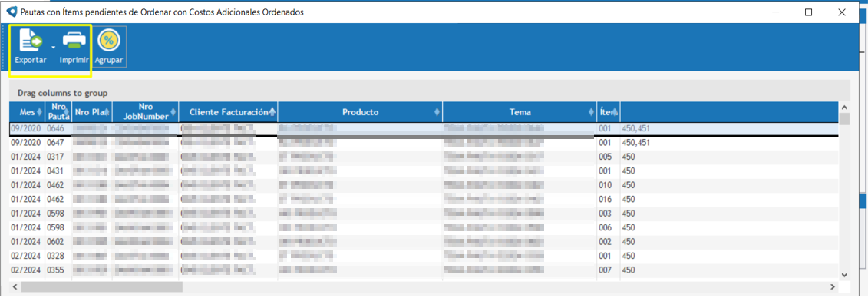868x298 pixels.
Task: Click the Nro Pla column header
Action: click(92, 112)
